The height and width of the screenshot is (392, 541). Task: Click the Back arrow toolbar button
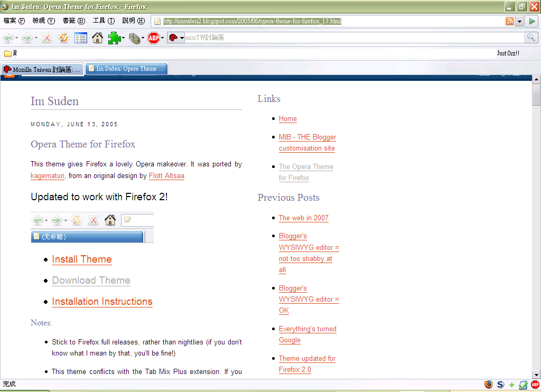click(7, 38)
